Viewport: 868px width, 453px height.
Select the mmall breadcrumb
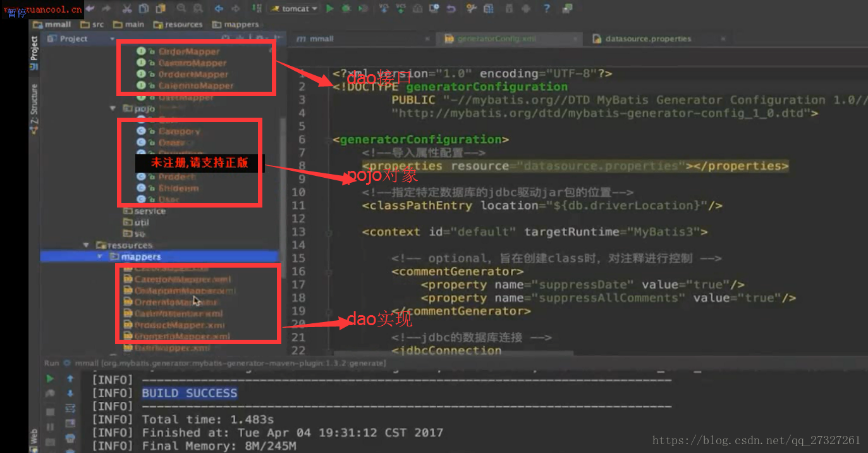pos(52,25)
